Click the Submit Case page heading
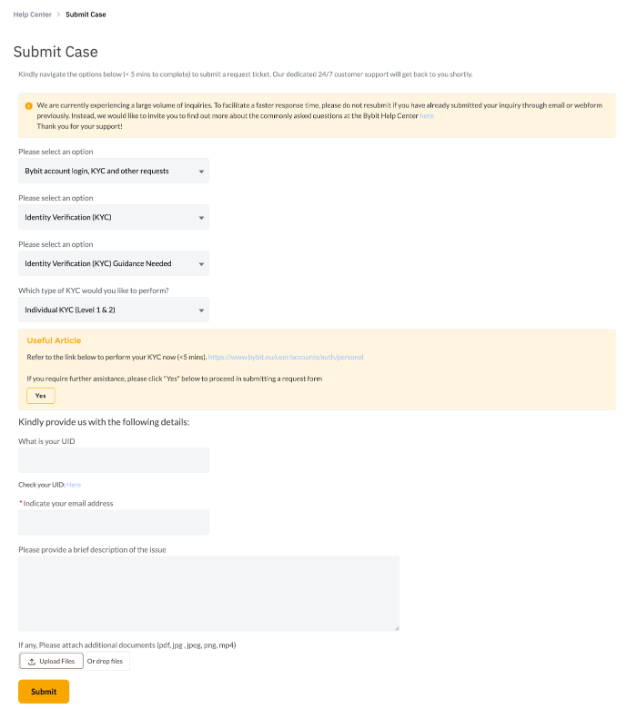This screenshot has height=715, width=632. pos(56,52)
